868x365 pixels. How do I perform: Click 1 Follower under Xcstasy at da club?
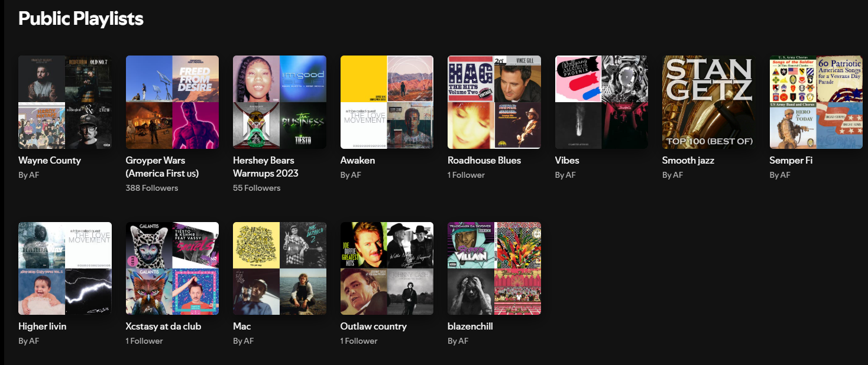[144, 341]
